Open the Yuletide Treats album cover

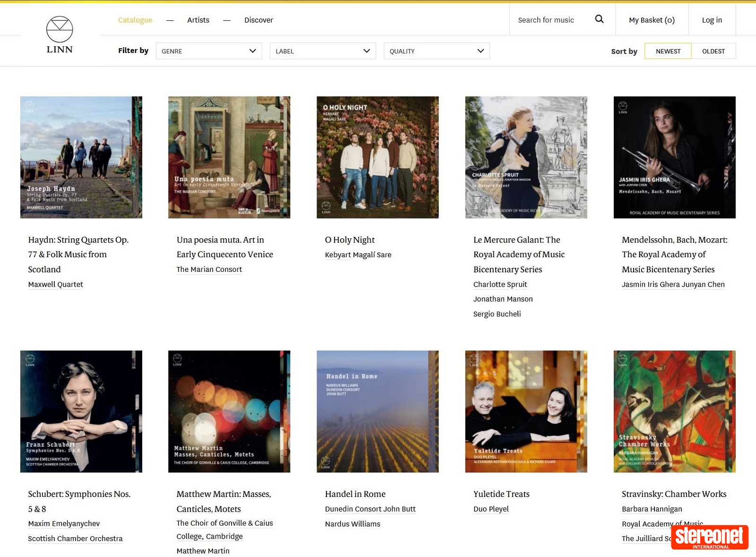pos(526,411)
